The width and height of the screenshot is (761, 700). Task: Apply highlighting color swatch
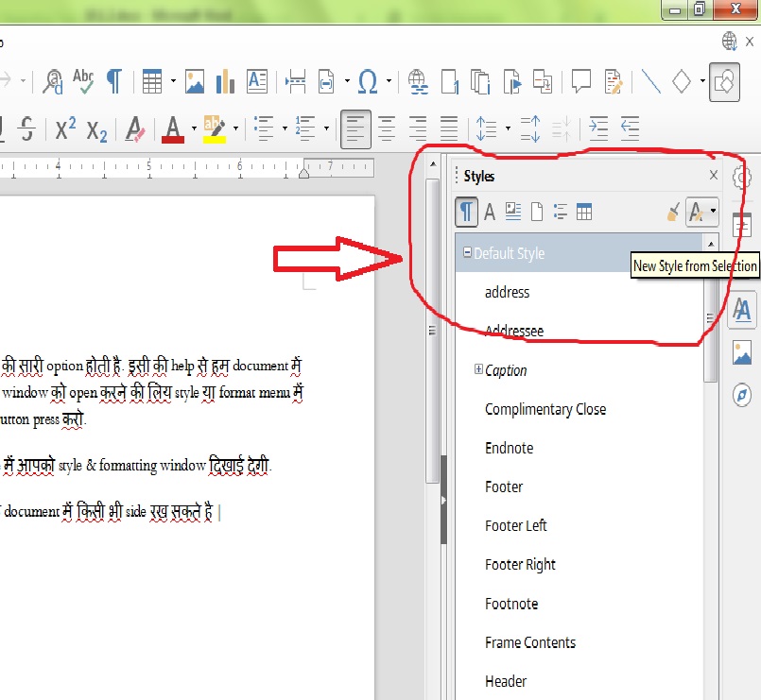pos(212,129)
